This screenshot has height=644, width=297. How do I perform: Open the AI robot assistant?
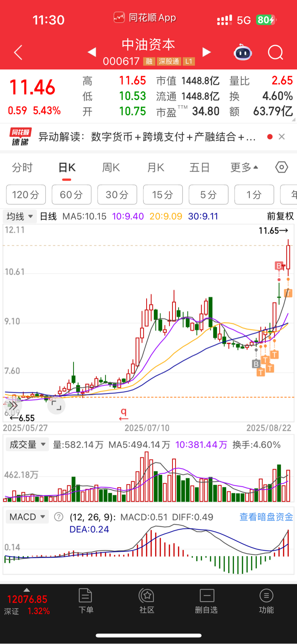click(243, 52)
